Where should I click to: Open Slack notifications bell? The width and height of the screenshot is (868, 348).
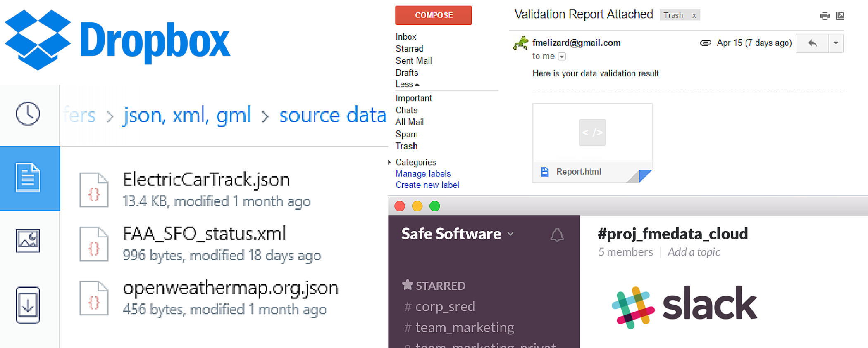point(557,234)
